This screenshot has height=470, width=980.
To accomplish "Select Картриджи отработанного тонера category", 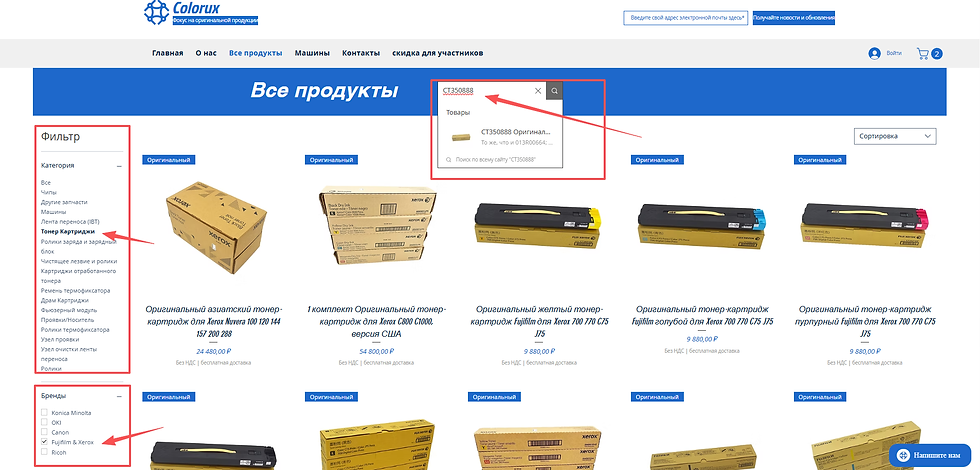I will [78, 276].
